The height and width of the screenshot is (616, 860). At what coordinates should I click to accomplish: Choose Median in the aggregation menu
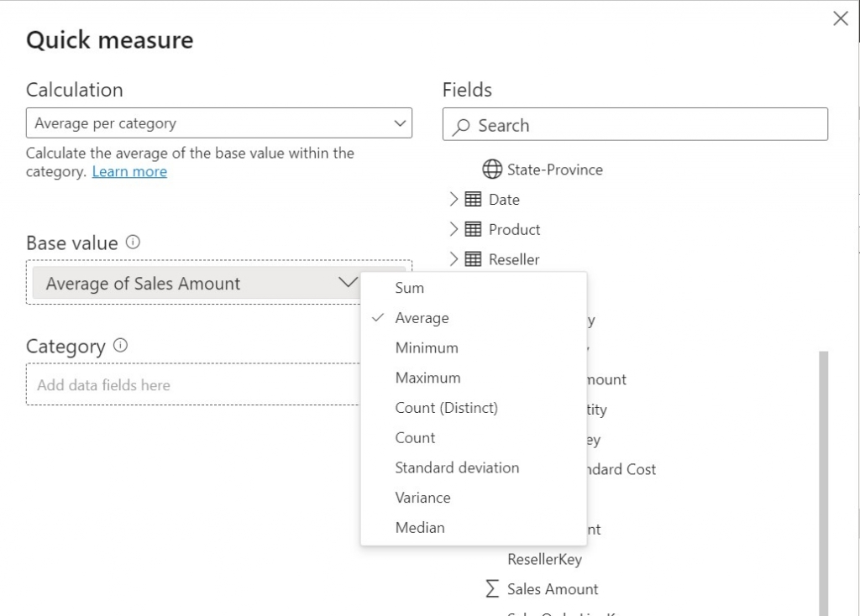coord(420,528)
